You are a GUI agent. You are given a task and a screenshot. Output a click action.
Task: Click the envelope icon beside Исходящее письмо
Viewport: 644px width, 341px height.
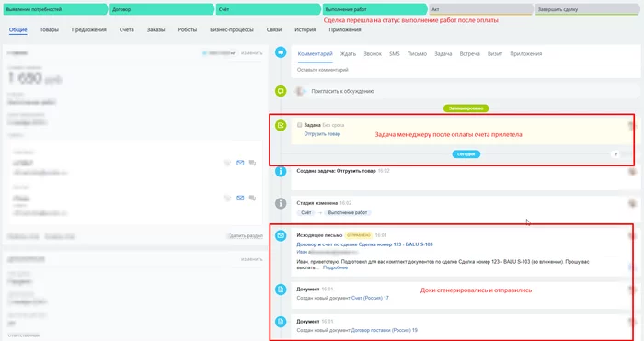tap(281, 235)
